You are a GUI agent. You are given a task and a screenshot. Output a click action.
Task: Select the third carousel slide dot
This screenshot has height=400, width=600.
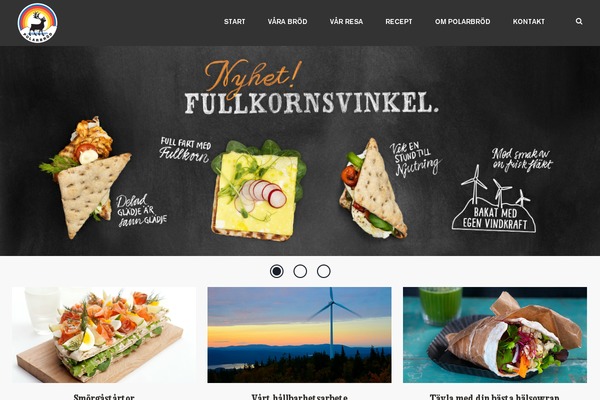tap(324, 271)
